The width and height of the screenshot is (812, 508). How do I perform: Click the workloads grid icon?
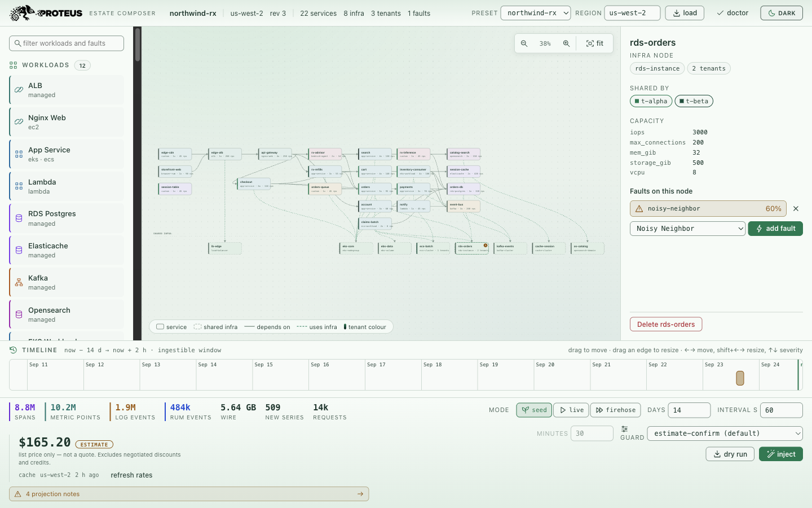pyautogui.click(x=14, y=65)
